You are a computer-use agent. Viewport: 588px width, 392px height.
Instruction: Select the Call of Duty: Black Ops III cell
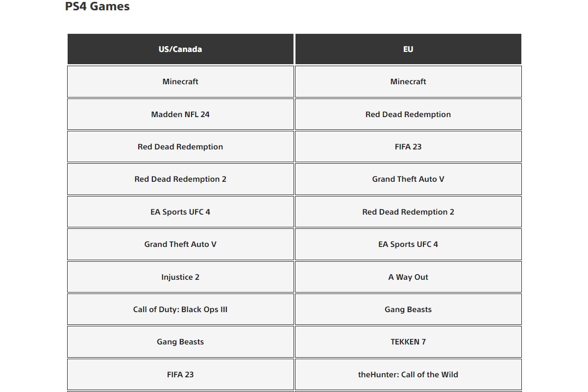coord(180,309)
